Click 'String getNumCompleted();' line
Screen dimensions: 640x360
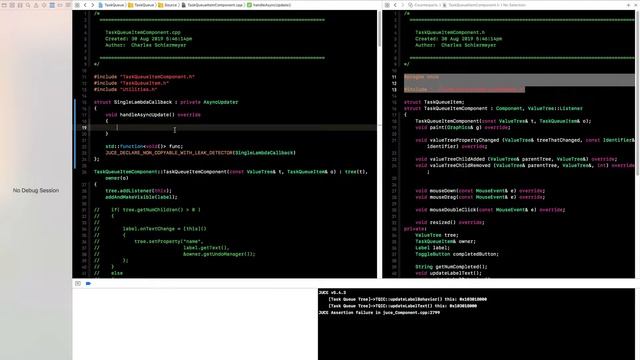point(451,267)
